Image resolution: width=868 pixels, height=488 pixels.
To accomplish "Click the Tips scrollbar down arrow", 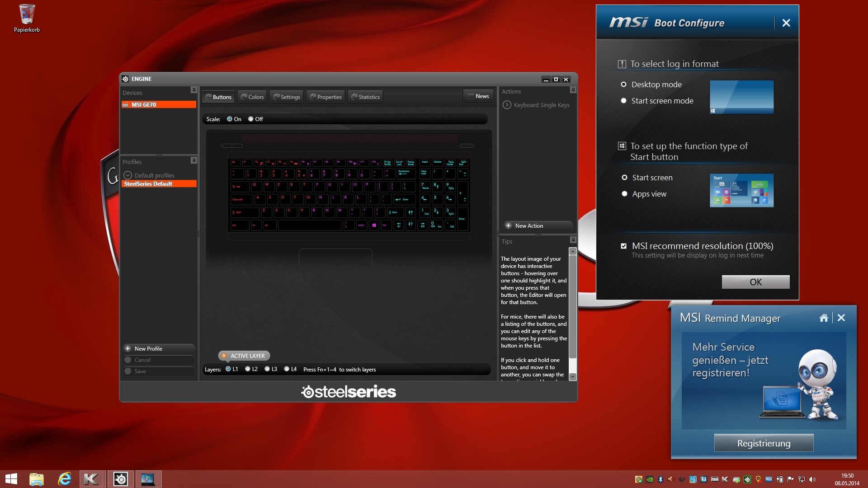I will click(x=573, y=377).
